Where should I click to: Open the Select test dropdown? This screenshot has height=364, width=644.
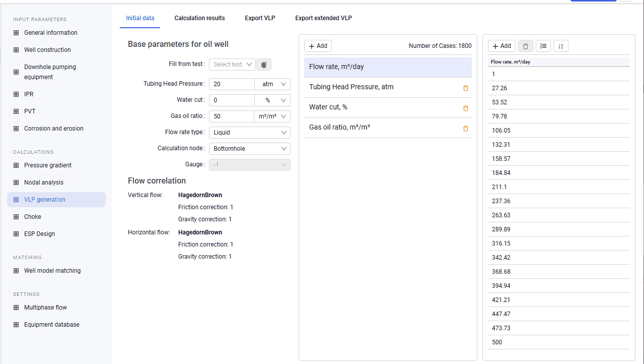pyautogui.click(x=232, y=65)
